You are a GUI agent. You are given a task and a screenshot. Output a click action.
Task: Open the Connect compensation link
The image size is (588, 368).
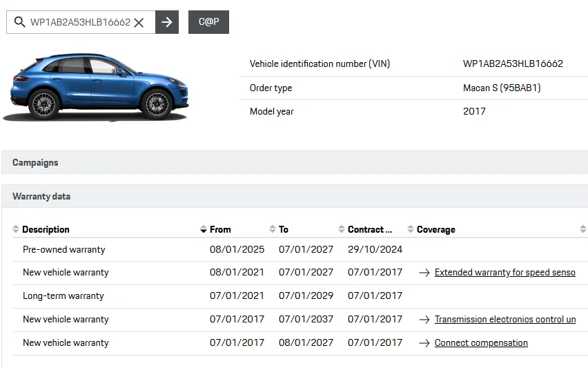(x=481, y=343)
